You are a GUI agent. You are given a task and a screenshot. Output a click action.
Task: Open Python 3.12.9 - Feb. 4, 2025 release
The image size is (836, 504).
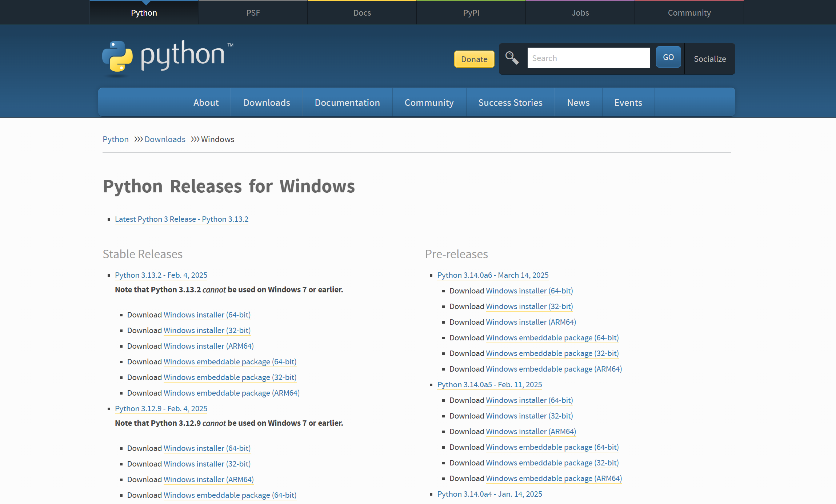pos(161,409)
